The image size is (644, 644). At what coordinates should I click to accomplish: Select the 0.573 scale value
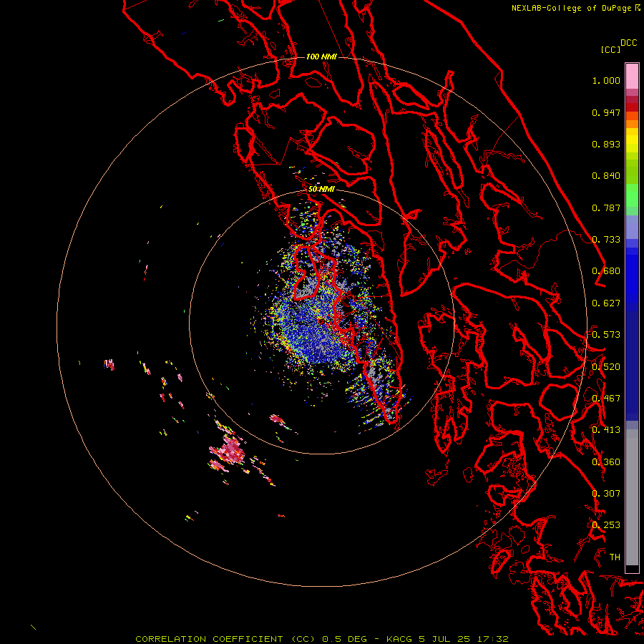point(606,335)
